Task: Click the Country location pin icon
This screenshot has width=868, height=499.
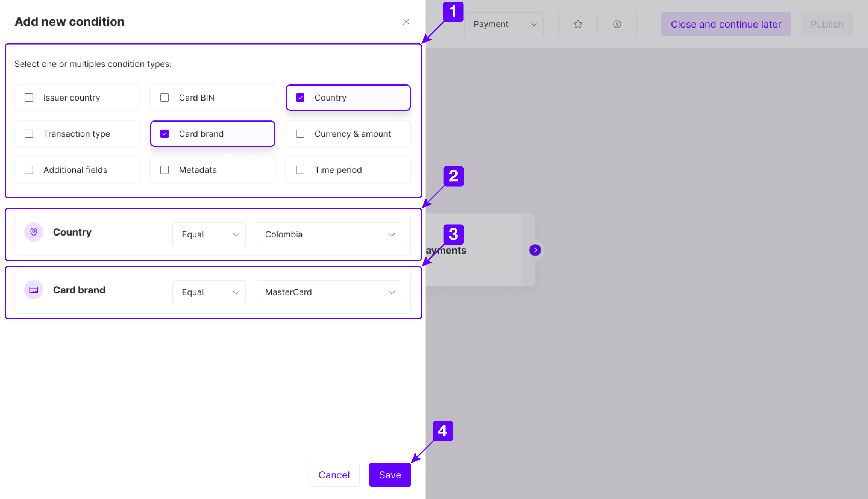Action: coord(34,232)
